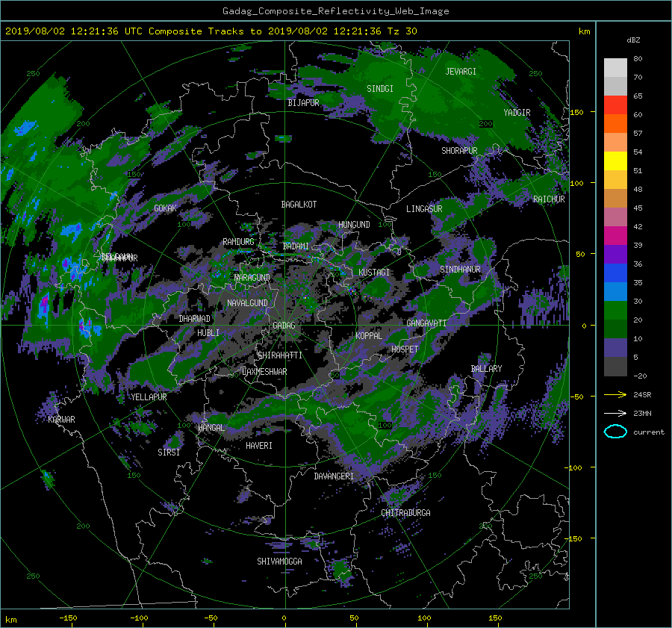This screenshot has height=628, width=672.
Task: Click the DAVANGERI city label
Action: tap(334, 476)
